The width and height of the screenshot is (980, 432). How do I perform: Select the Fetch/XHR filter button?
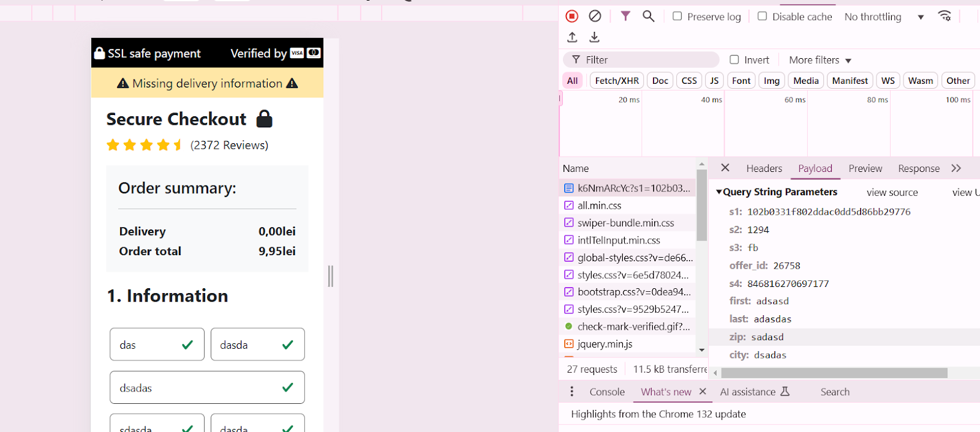(x=617, y=81)
